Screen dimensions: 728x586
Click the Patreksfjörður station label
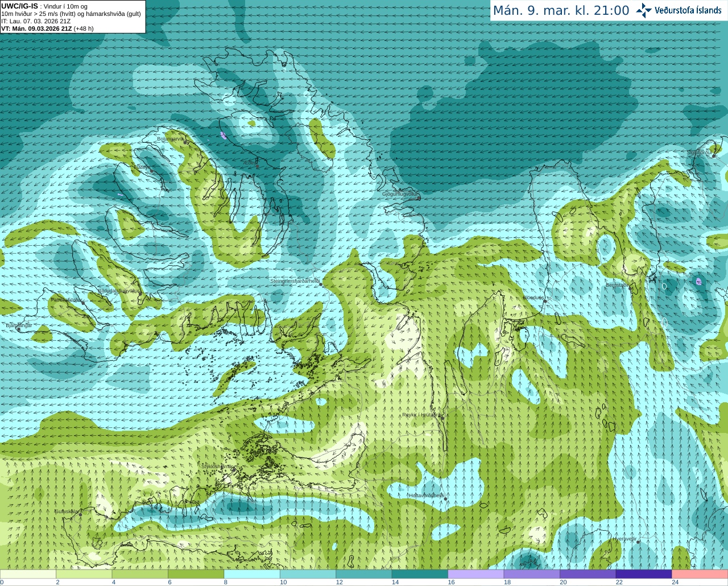(x=67, y=300)
